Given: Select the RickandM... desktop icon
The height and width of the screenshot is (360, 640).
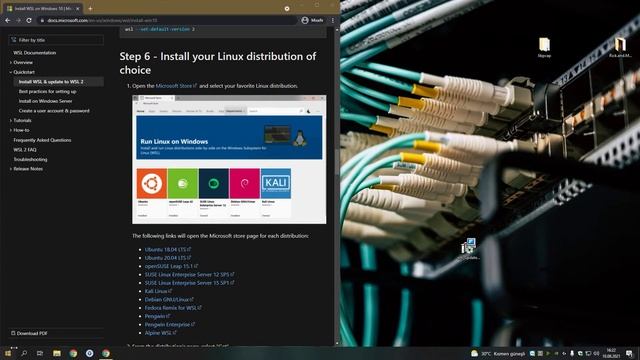Looking at the screenshot, I should click(620, 47).
